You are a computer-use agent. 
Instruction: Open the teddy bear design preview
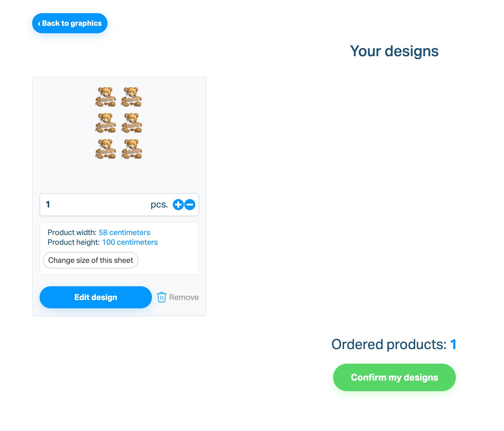(119, 123)
